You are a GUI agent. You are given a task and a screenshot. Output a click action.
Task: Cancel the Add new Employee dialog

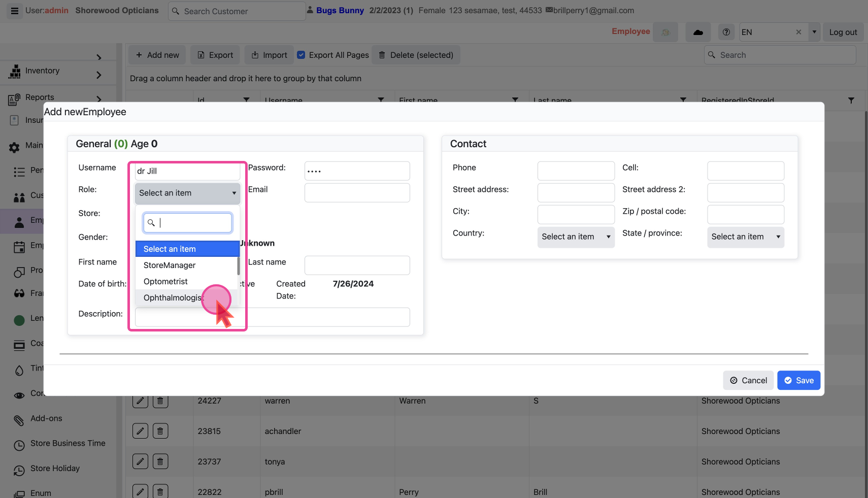(x=748, y=380)
